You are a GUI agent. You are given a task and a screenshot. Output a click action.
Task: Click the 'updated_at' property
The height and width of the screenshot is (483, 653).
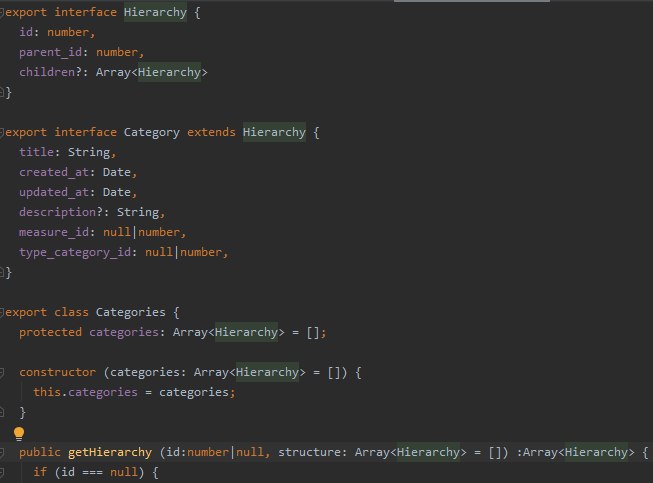coord(54,192)
